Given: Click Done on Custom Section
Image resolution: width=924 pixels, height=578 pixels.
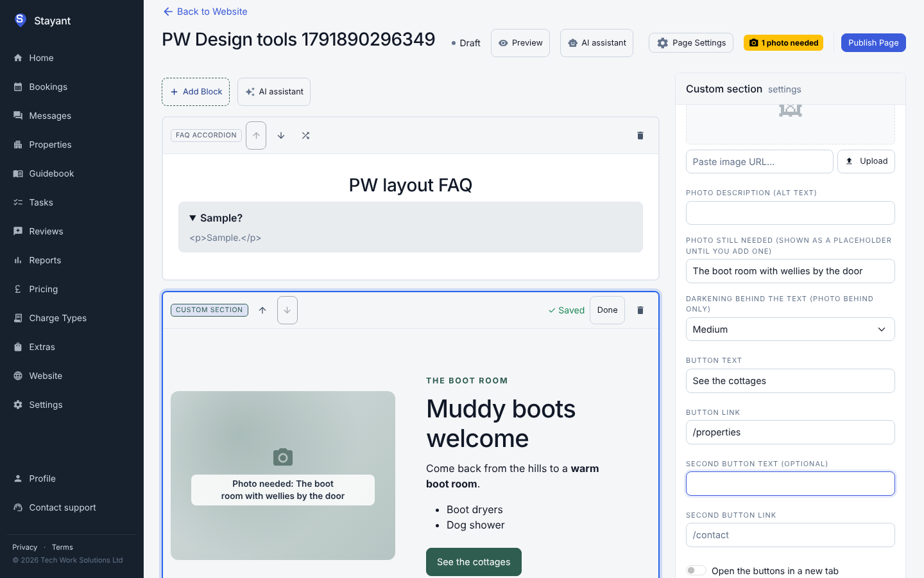Looking at the screenshot, I should coord(607,310).
